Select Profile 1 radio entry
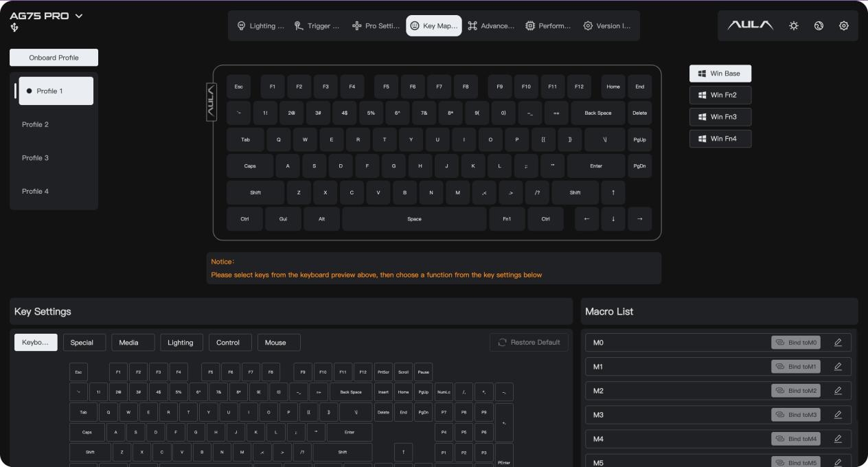 (56, 91)
